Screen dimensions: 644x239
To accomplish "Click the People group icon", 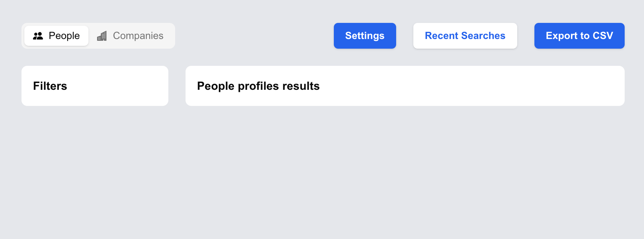I will coord(38,36).
